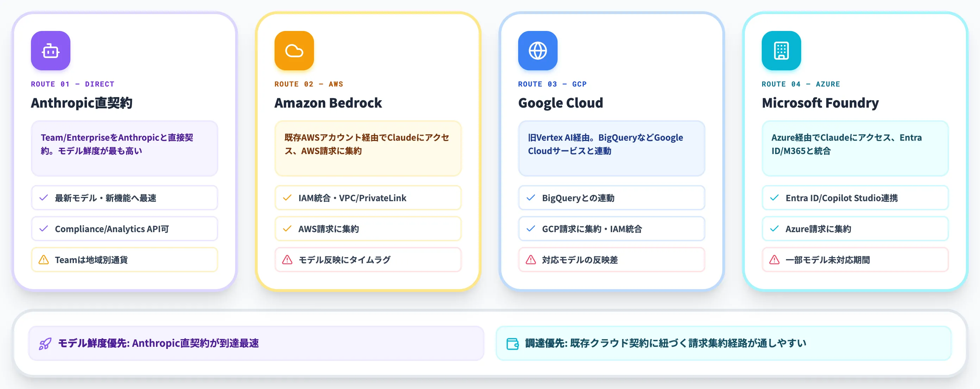The image size is (980, 389).
Task: Click the 調達優先 summary text
Action: coord(666,343)
